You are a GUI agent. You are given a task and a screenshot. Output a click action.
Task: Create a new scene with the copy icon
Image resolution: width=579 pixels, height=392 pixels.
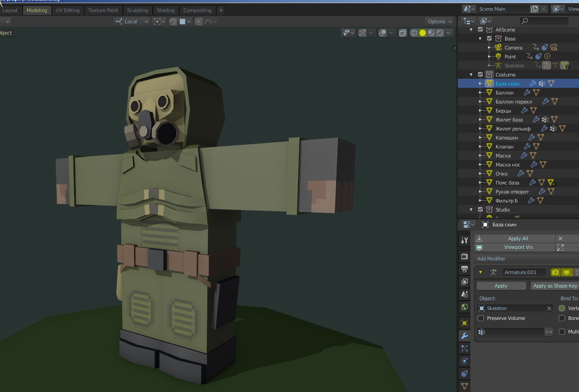pyautogui.click(x=534, y=9)
